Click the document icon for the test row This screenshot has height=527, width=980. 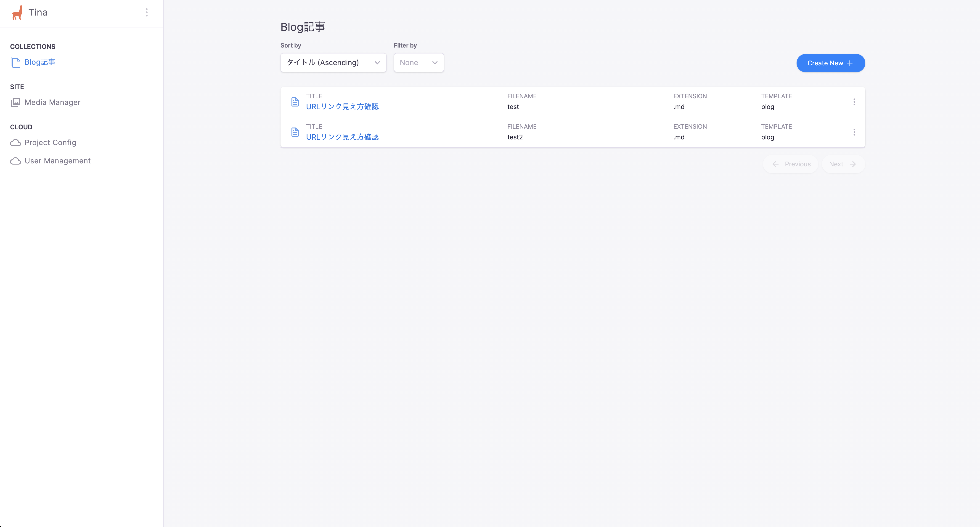295,102
